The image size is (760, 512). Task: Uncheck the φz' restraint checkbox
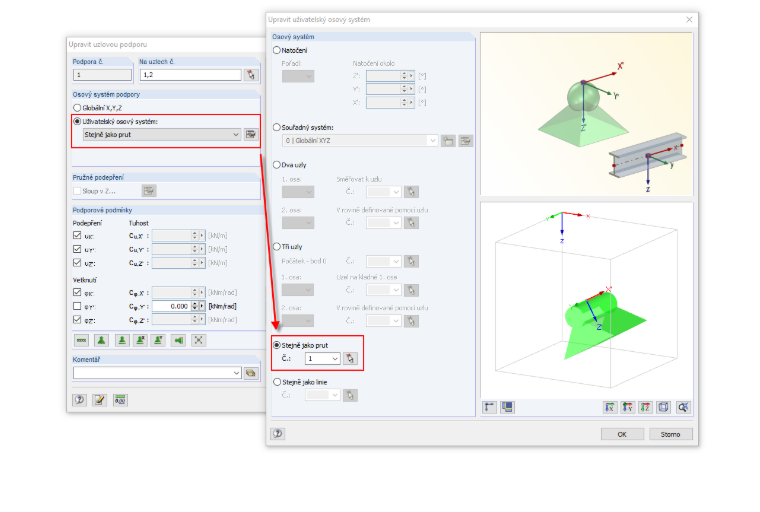(77, 320)
